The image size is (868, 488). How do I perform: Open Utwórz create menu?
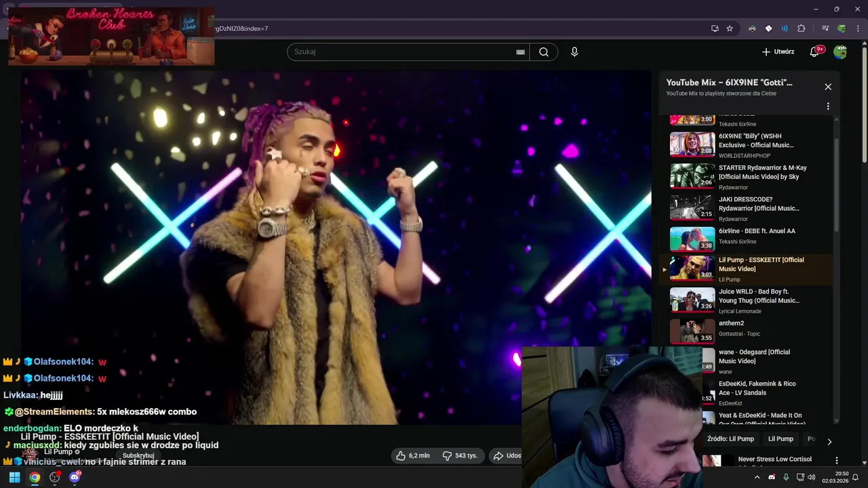tap(778, 52)
